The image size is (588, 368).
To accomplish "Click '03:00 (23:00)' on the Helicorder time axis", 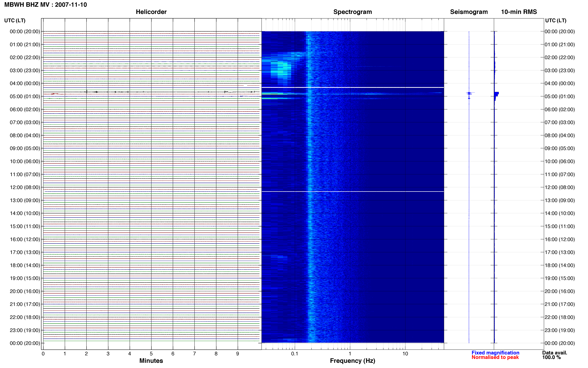I will click(25, 70).
